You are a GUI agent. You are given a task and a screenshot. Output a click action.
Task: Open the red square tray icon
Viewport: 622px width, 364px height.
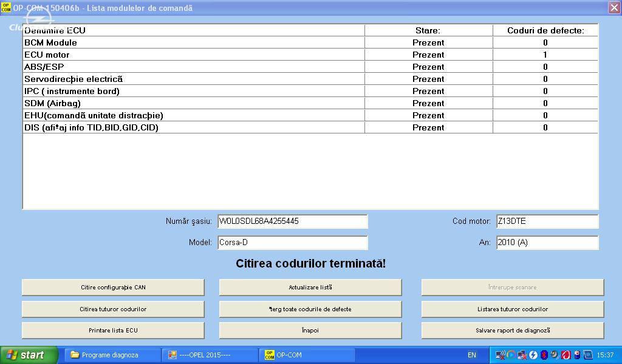tap(566, 355)
